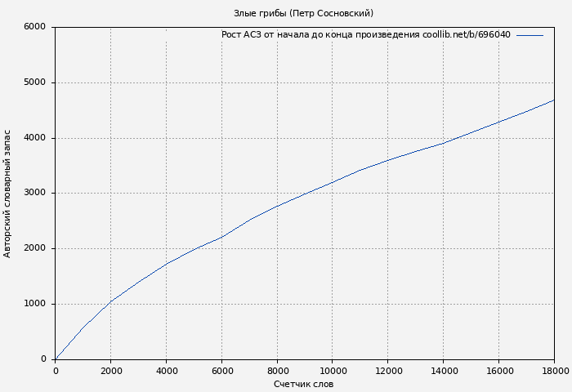Click the curve's end point at 18000 words
Viewport: 572px width, 392px height.
[x=554, y=100]
